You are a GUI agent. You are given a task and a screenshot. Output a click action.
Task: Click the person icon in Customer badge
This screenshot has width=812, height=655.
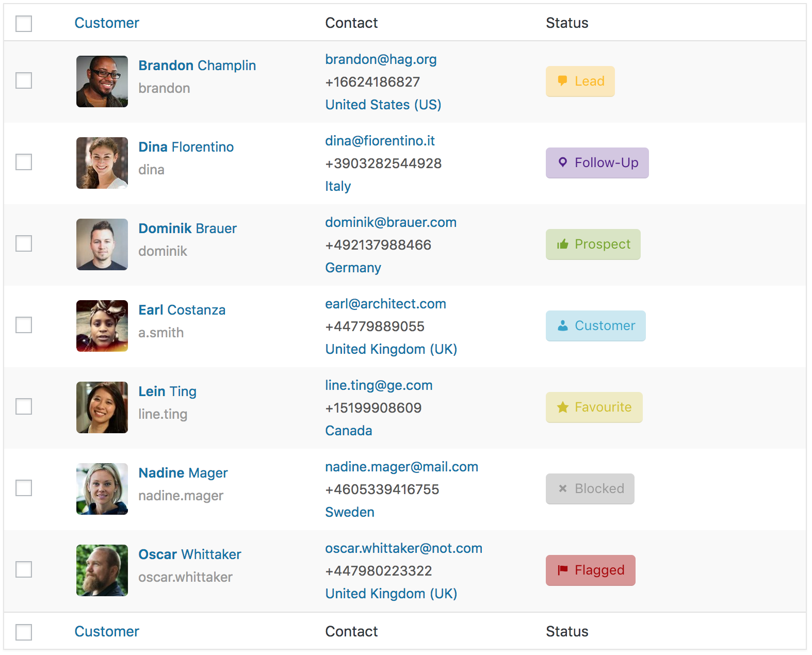[x=562, y=325]
